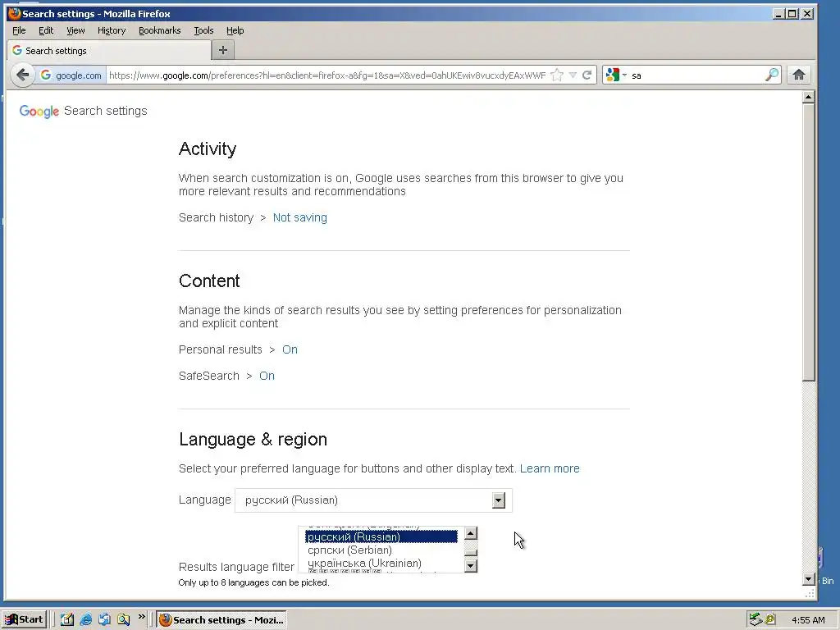Click the Firefox icon in the title bar
Screen dimensions: 840x630
15,13
